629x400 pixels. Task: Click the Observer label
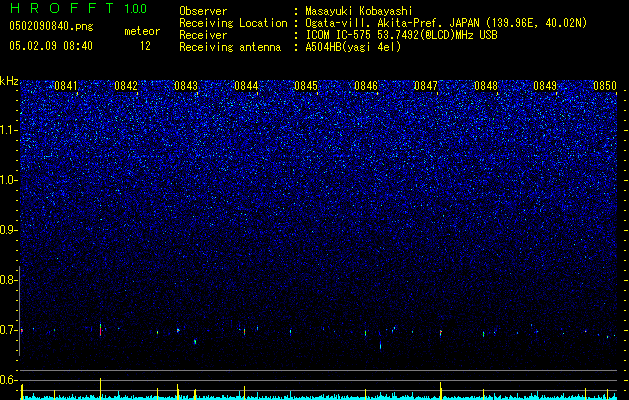(x=203, y=11)
